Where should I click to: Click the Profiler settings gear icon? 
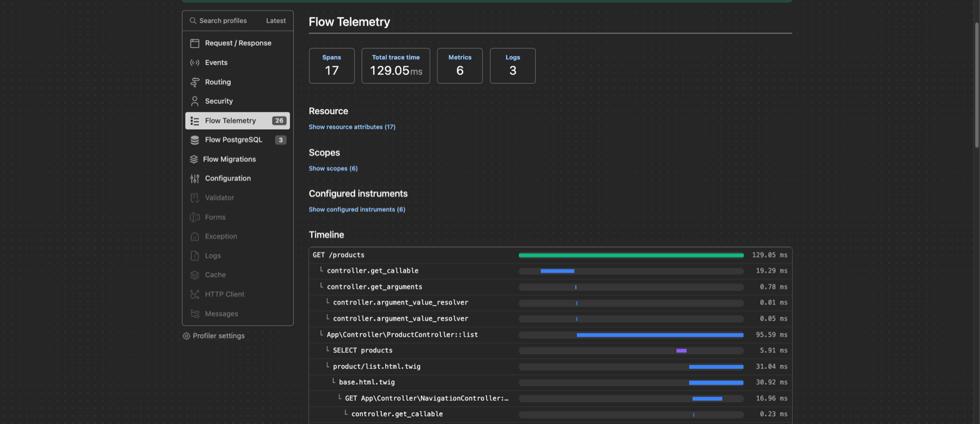tap(186, 336)
